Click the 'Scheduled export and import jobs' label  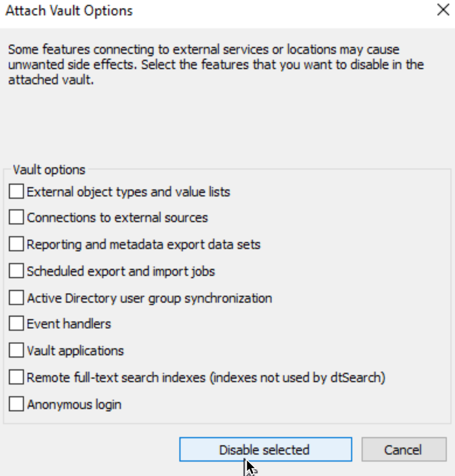coord(121,271)
